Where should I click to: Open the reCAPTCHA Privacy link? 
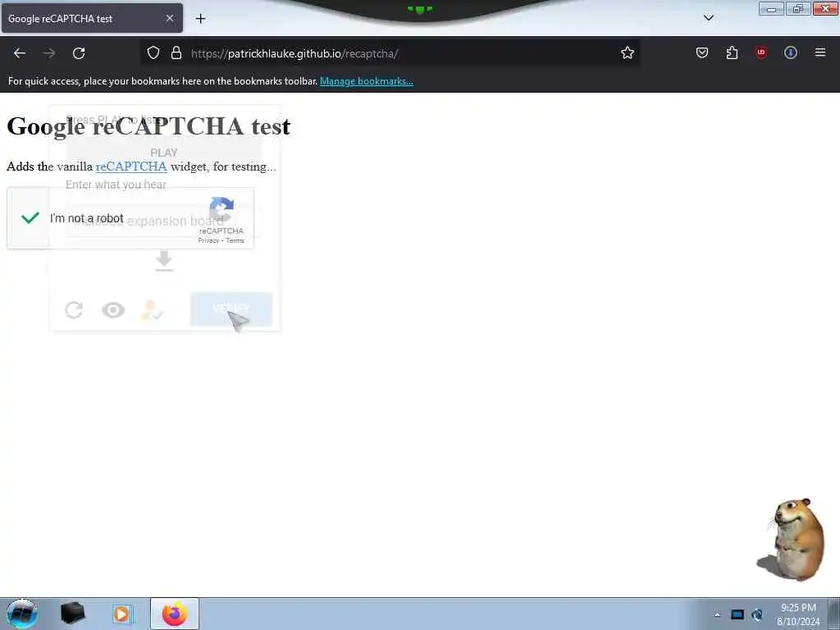(208, 240)
